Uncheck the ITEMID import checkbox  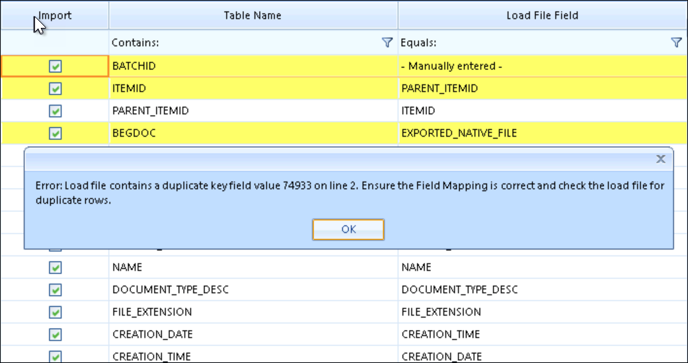point(55,89)
